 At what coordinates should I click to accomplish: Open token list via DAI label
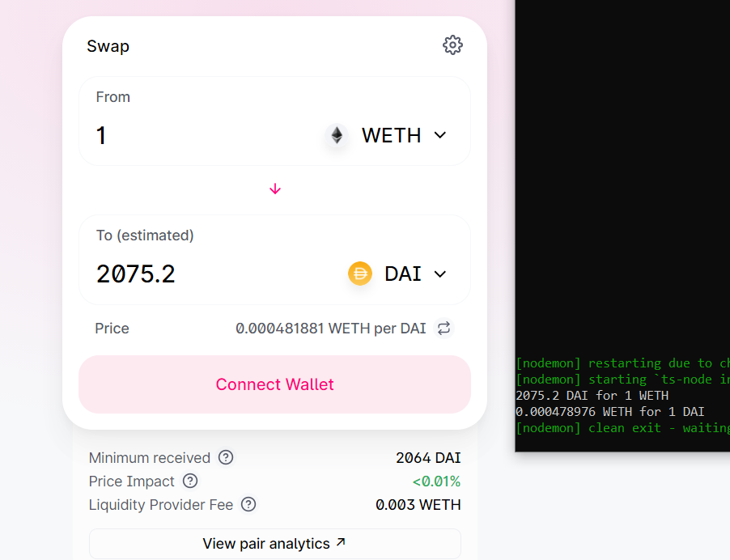pyautogui.click(x=403, y=274)
